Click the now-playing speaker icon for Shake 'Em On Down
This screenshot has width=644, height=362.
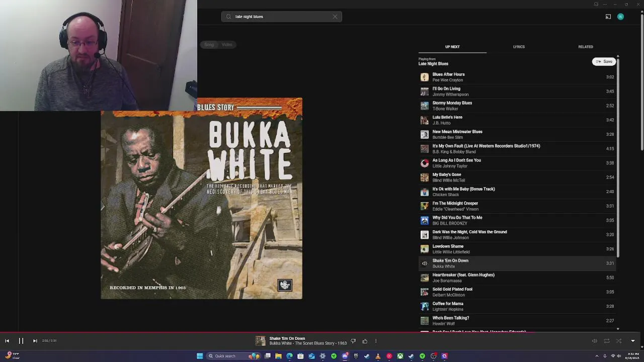pos(425,263)
